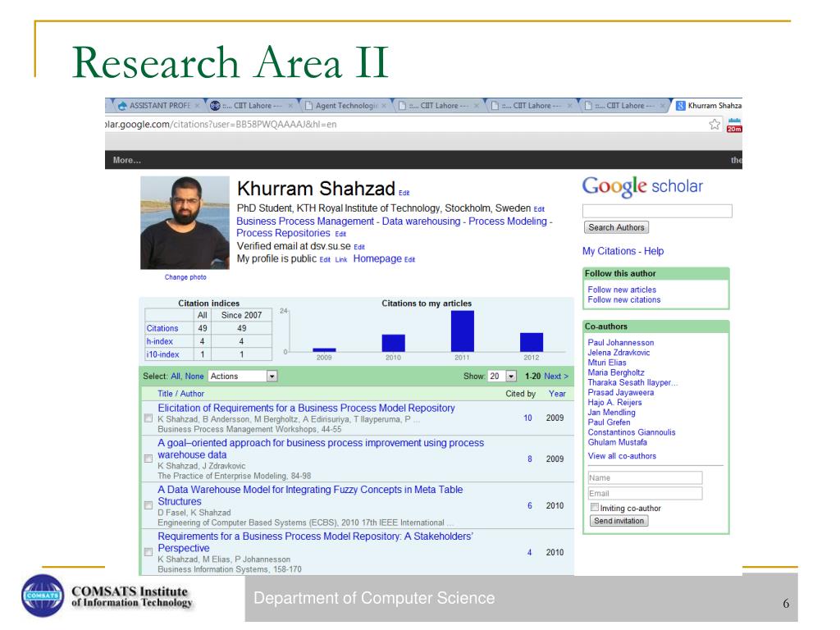
Task: Open the Help link
Action: coord(654,251)
